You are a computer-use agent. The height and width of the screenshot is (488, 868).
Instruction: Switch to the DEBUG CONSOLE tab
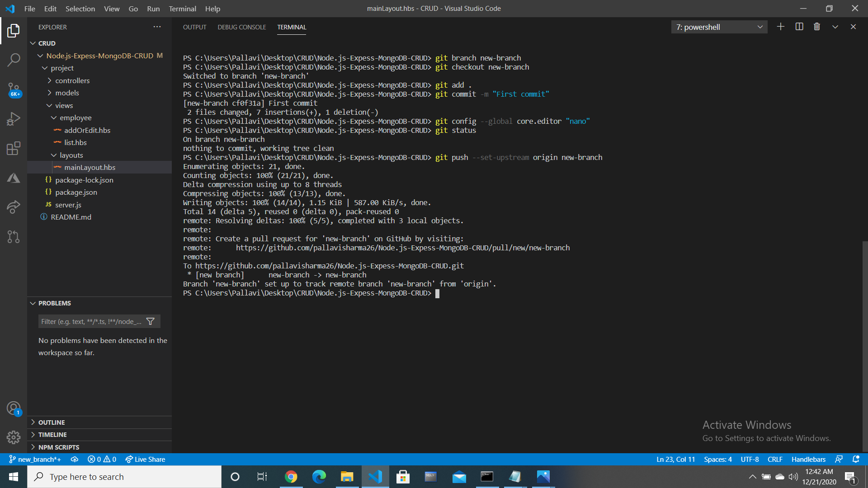coord(242,27)
